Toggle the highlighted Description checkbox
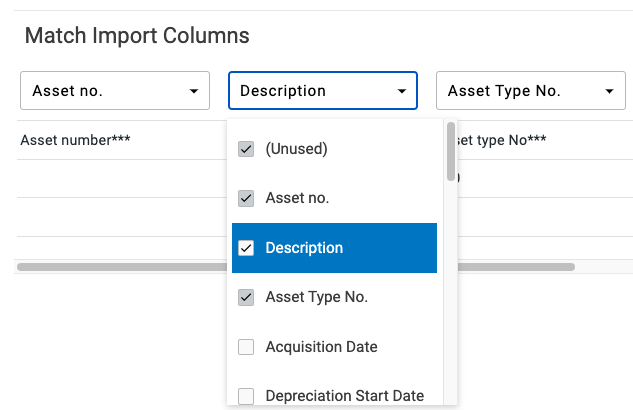The image size is (633, 410). 246,248
